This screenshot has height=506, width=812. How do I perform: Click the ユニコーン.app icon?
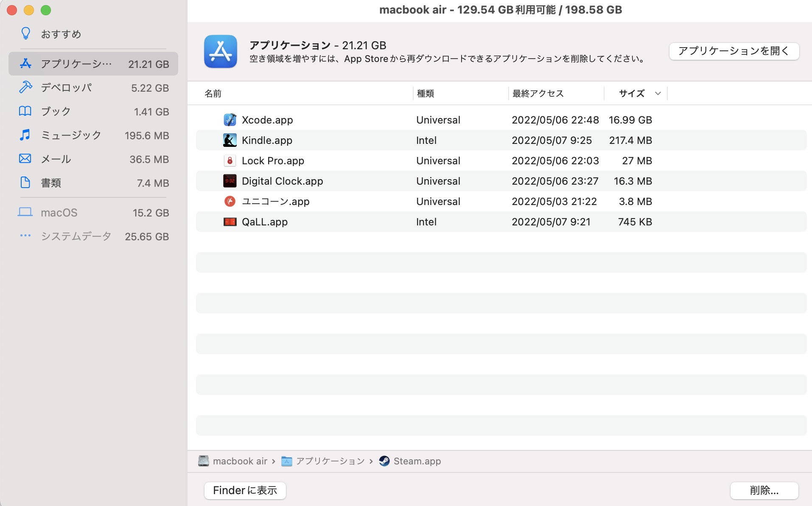(x=230, y=201)
